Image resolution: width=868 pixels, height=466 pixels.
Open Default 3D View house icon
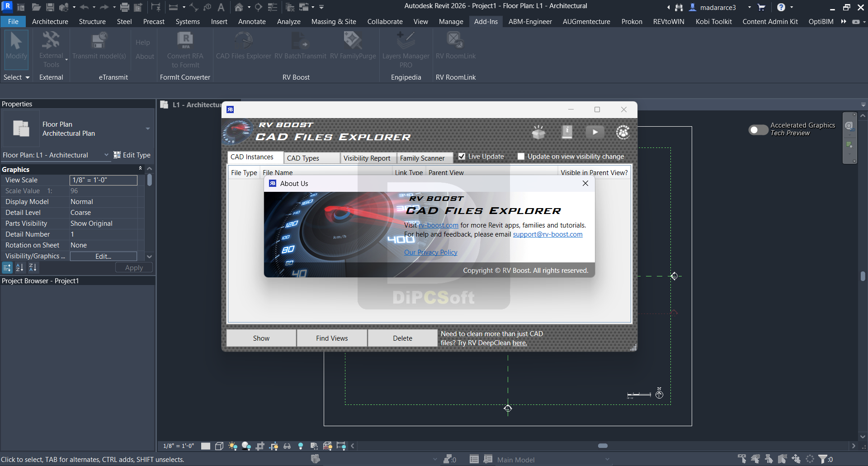click(239, 7)
